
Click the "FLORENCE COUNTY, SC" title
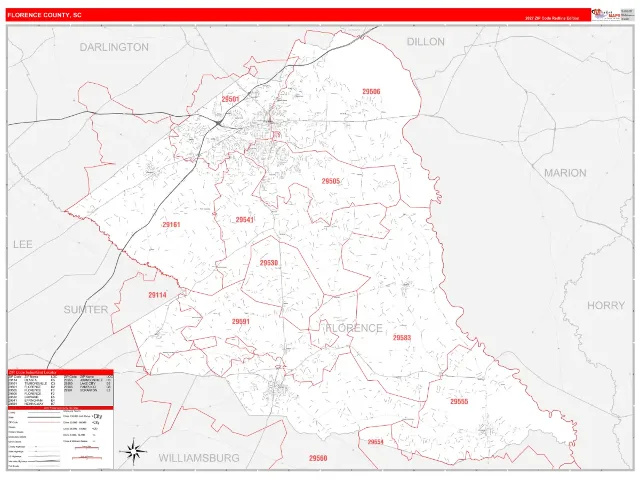(44, 15)
